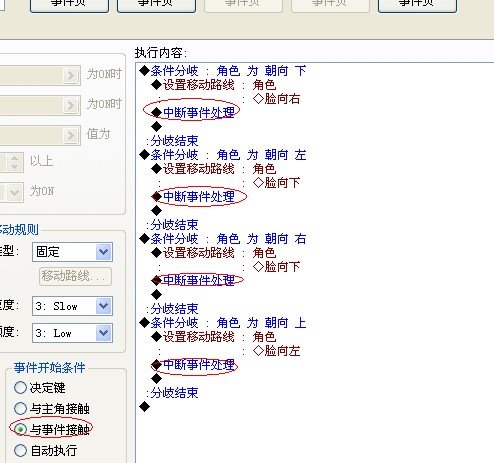Select empty ◆ line inside the 朝向 上 branch
The image size is (494, 463).
point(156,379)
